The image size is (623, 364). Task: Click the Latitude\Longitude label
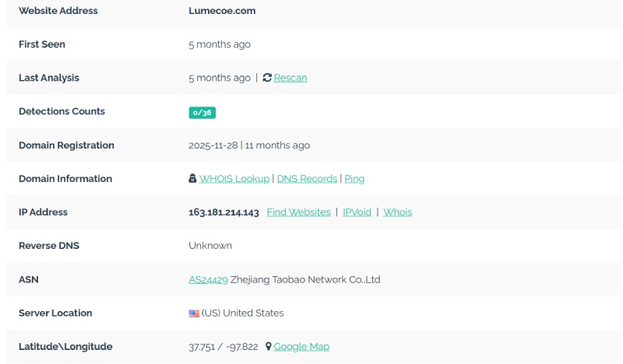65,347
